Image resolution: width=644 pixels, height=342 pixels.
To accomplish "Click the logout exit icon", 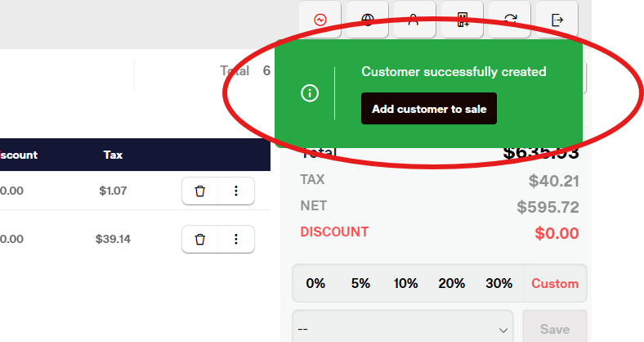I will [x=557, y=20].
